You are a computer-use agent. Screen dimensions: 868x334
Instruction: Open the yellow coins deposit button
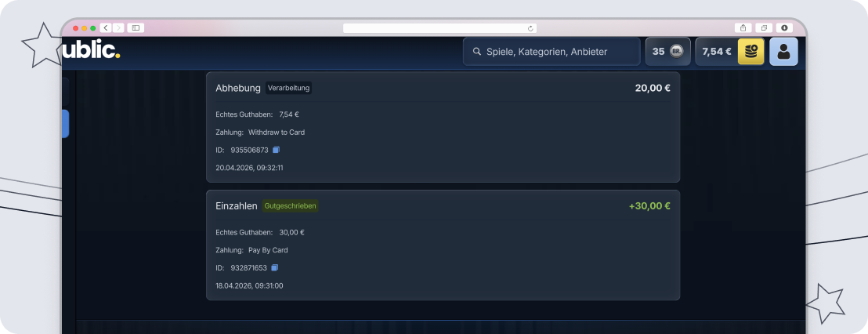pyautogui.click(x=750, y=52)
